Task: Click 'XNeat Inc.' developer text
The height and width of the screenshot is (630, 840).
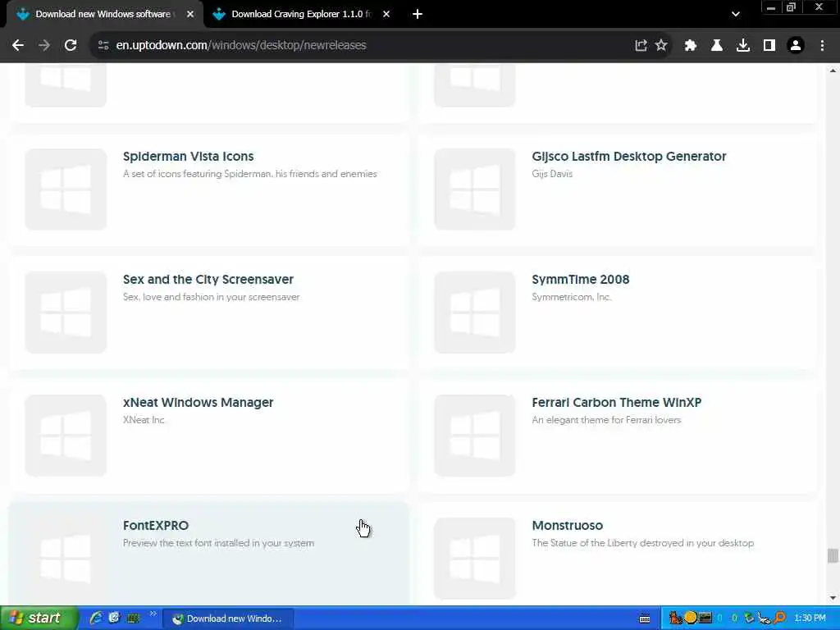Action: pos(144,420)
